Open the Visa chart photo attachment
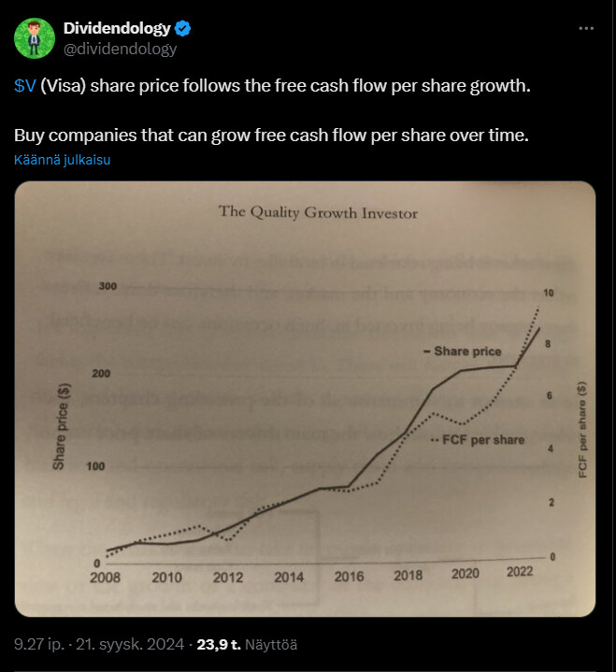This screenshot has width=616, height=672. (x=305, y=399)
